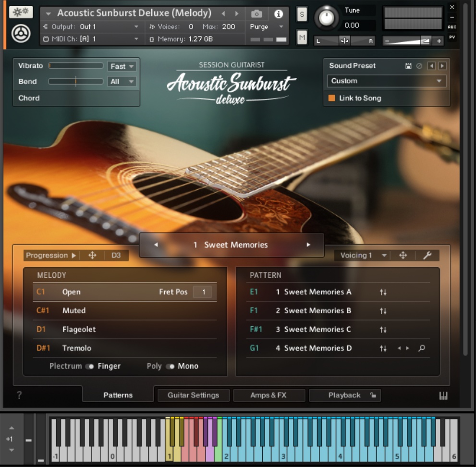Switch to the Guitar Settings tab
The height and width of the screenshot is (467, 476).
tap(194, 395)
